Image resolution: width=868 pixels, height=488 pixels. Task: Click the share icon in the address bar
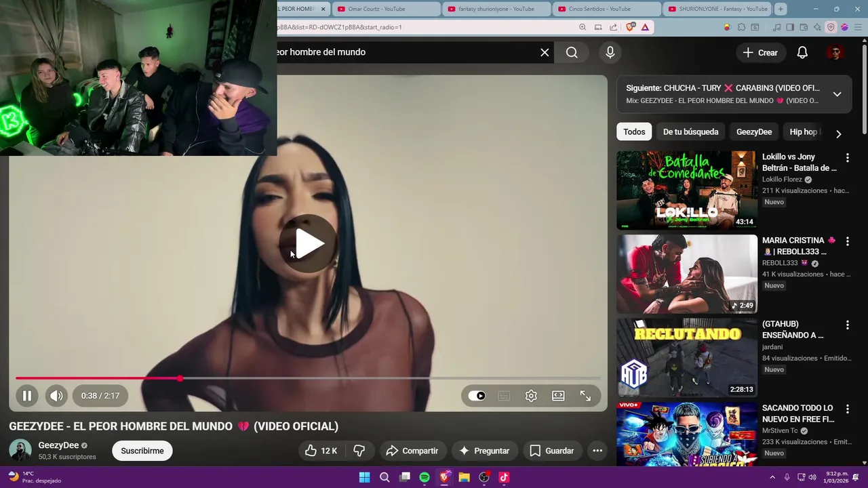614,27
